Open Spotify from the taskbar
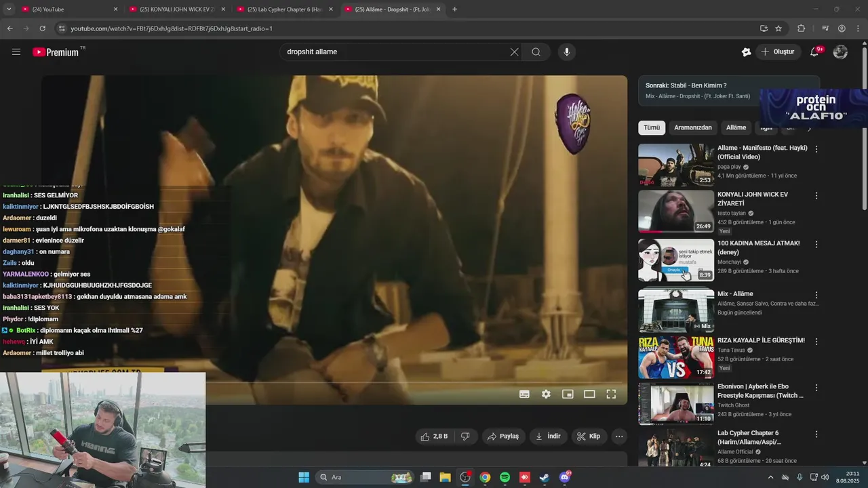This screenshot has height=488, width=868. click(x=505, y=477)
